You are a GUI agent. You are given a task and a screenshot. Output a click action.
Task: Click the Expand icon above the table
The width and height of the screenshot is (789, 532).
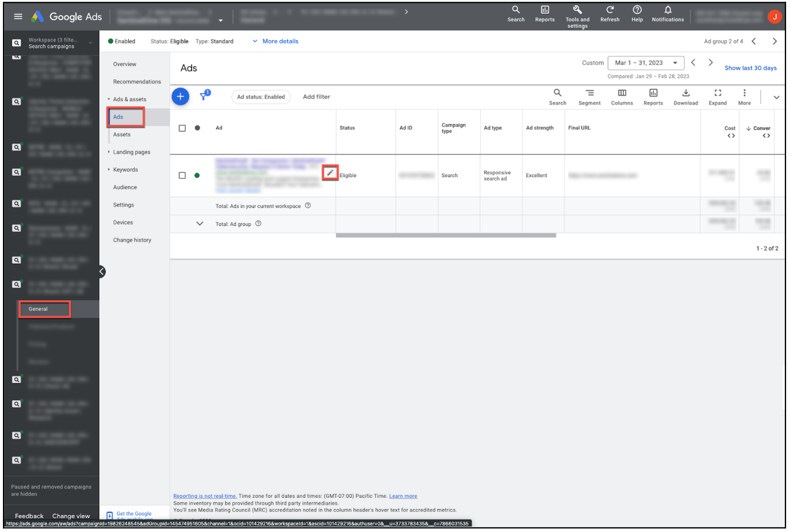(x=717, y=95)
